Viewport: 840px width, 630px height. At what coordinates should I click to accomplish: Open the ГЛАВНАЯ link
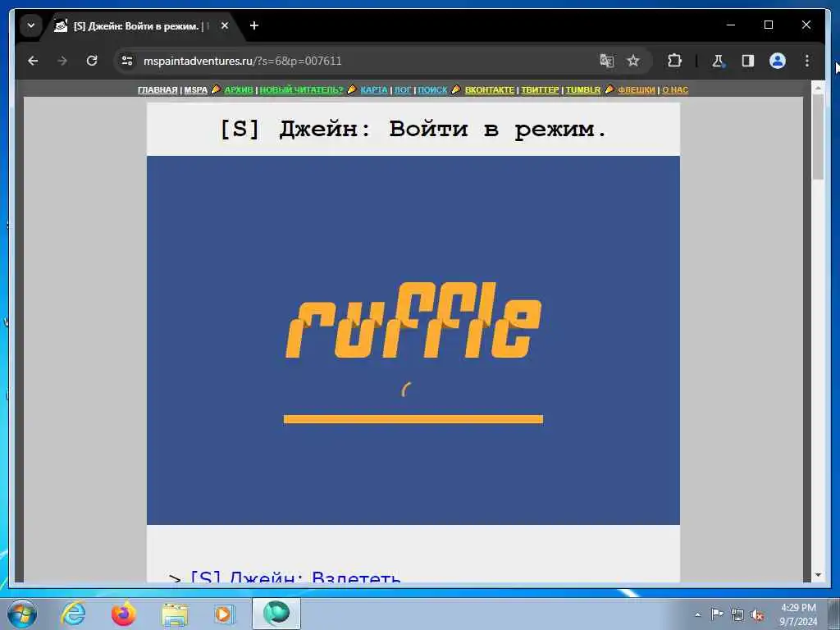coord(157,90)
